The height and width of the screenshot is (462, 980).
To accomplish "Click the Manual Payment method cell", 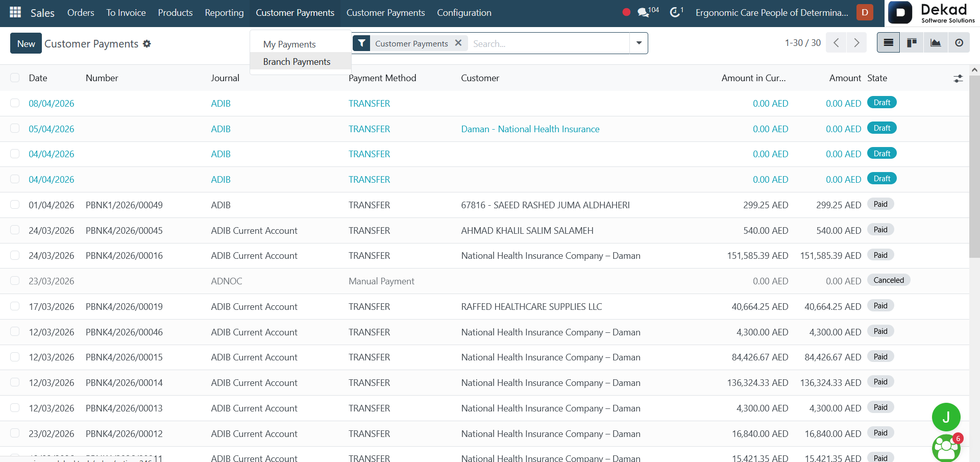I will pos(381,281).
